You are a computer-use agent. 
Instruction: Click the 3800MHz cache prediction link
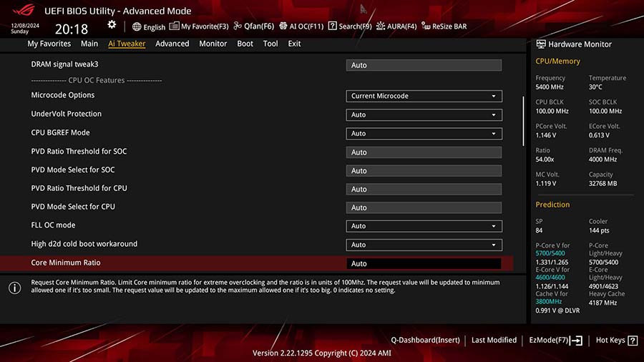[x=548, y=301]
